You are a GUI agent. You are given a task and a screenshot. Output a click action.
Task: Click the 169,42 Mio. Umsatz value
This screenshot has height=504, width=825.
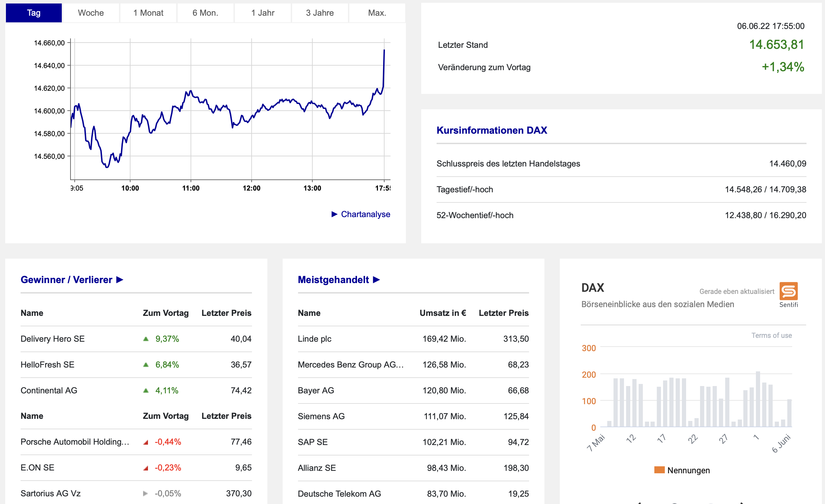(444, 339)
